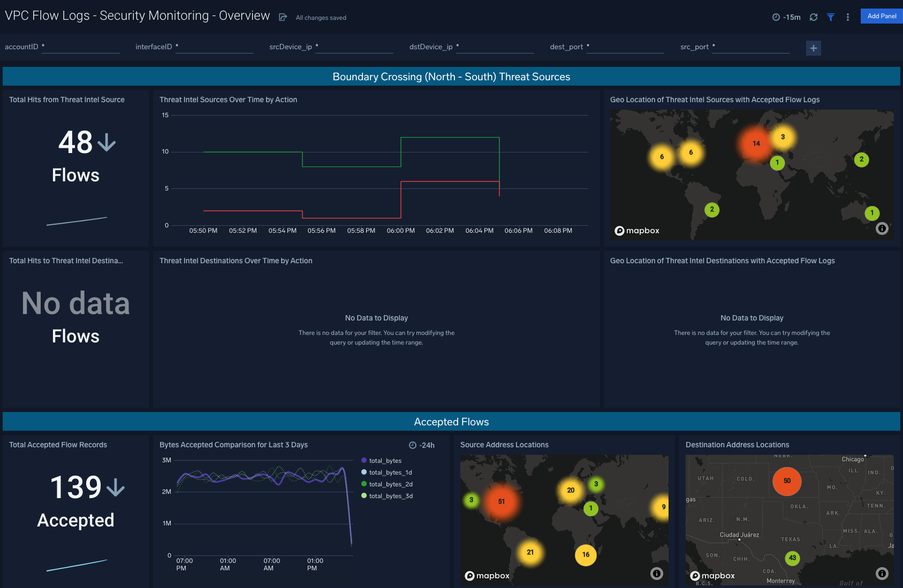Refresh the dashboard data
This screenshot has width=903, height=588.
[814, 17]
